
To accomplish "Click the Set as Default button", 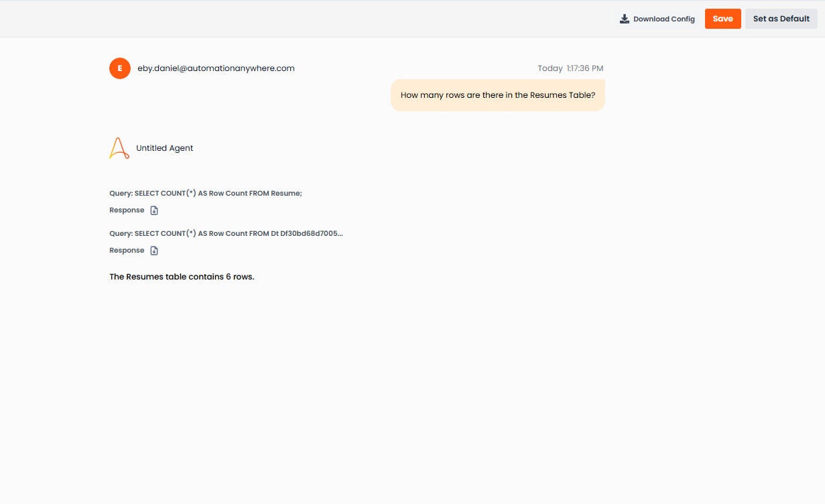I will pyautogui.click(x=781, y=18).
